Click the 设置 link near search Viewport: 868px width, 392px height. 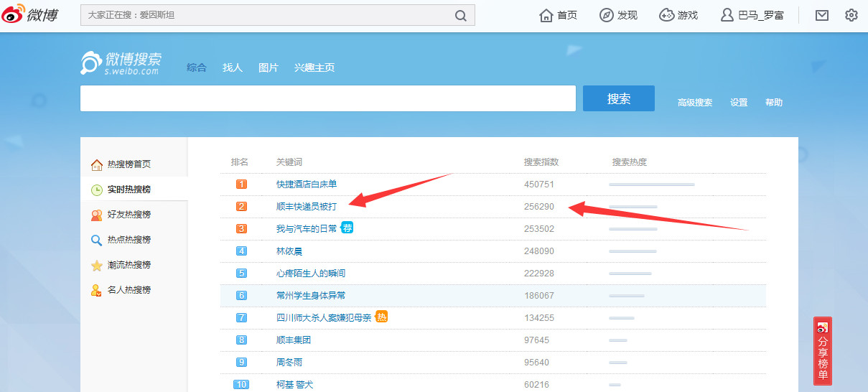click(x=739, y=103)
